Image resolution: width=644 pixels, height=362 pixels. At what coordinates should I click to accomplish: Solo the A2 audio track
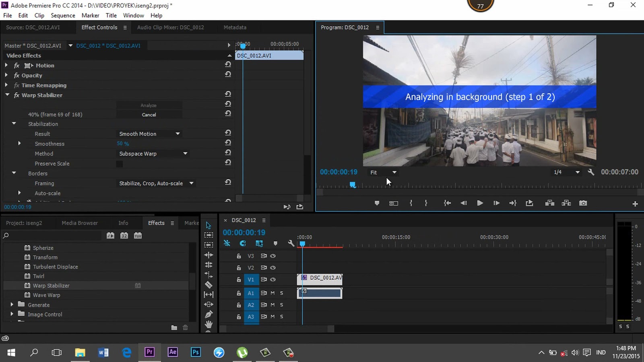282,305
